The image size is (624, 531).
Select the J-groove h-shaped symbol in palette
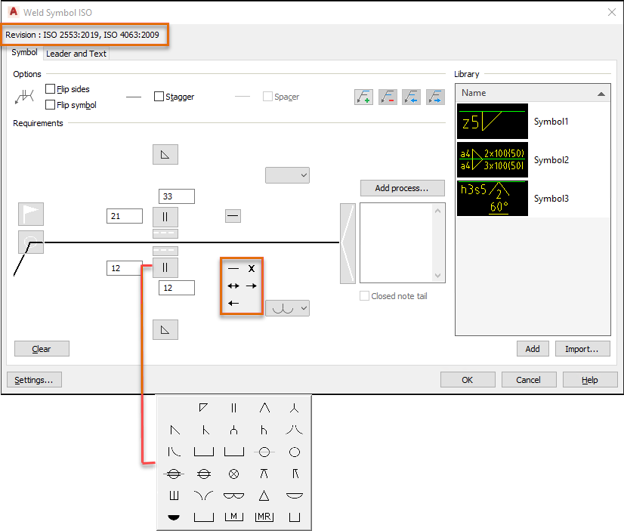pyautogui.click(x=264, y=430)
